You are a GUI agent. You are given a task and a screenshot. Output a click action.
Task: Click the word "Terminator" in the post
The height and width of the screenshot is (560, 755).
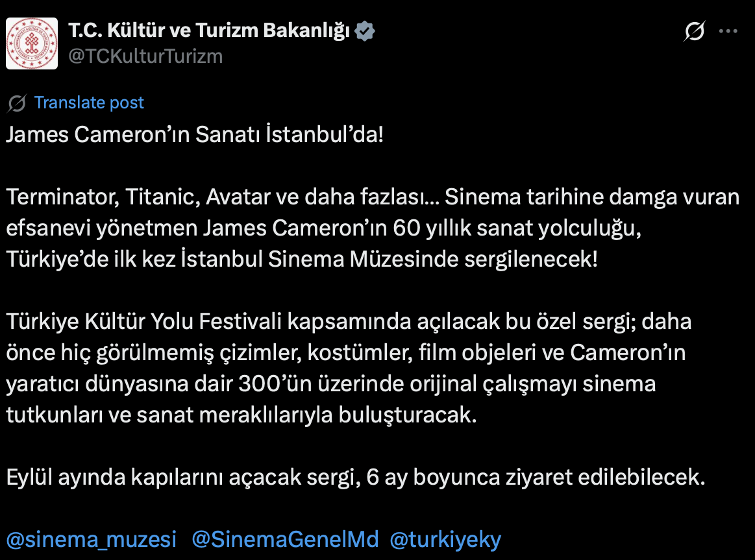click(x=58, y=197)
